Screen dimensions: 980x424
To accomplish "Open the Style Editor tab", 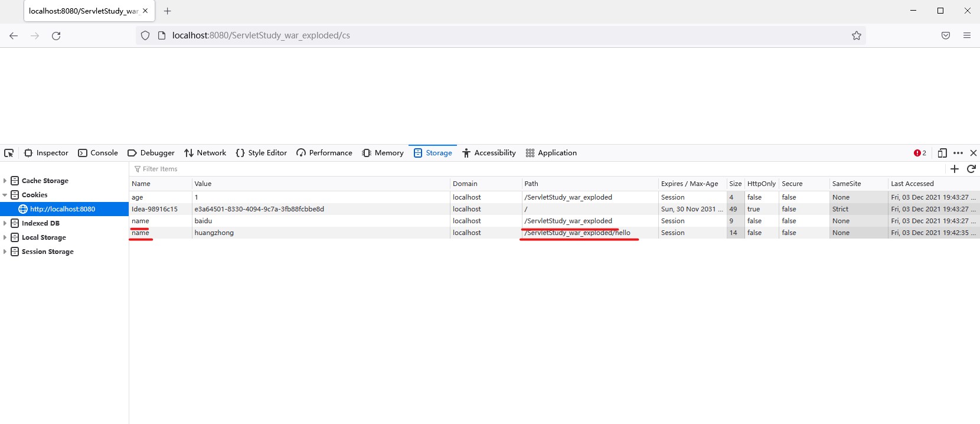I will [261, 153].
